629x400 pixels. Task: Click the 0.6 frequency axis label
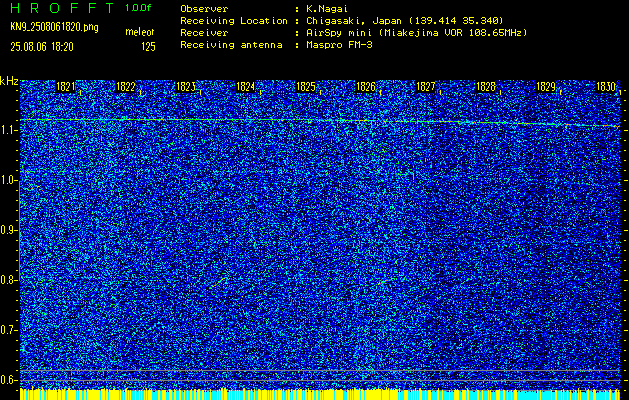(x=9, y=380)
